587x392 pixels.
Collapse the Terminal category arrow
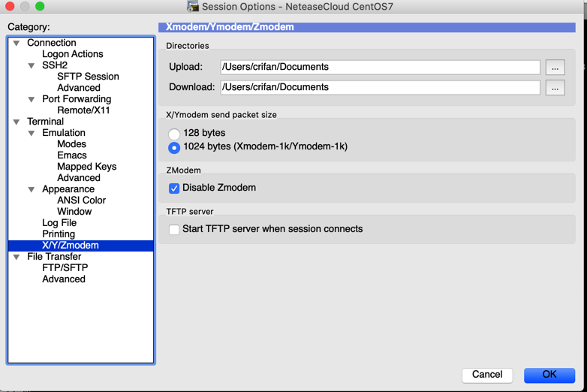tap(17, 122)
